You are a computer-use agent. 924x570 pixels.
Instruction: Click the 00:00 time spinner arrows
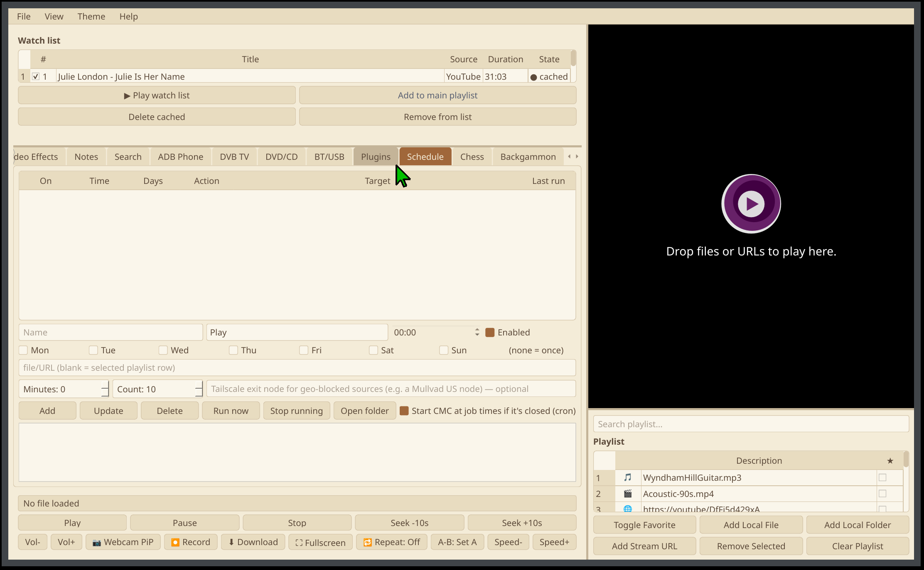pyautogui.click(x=477, y=333)
